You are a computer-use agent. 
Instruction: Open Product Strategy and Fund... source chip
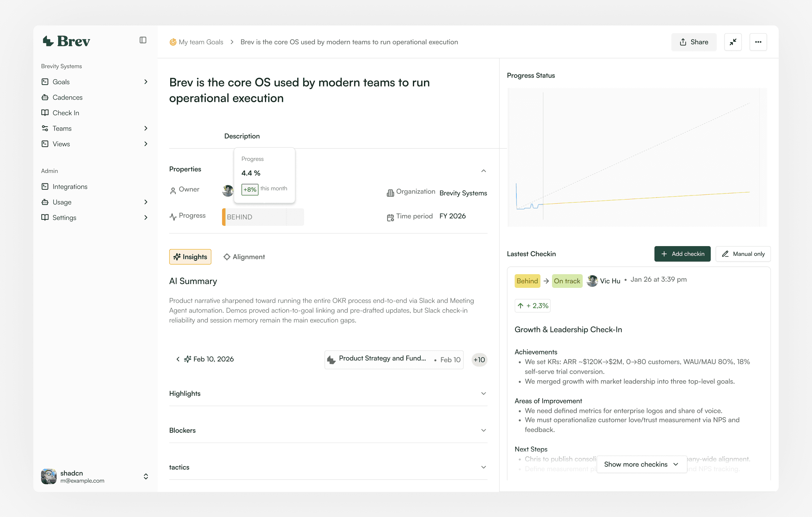394,360
